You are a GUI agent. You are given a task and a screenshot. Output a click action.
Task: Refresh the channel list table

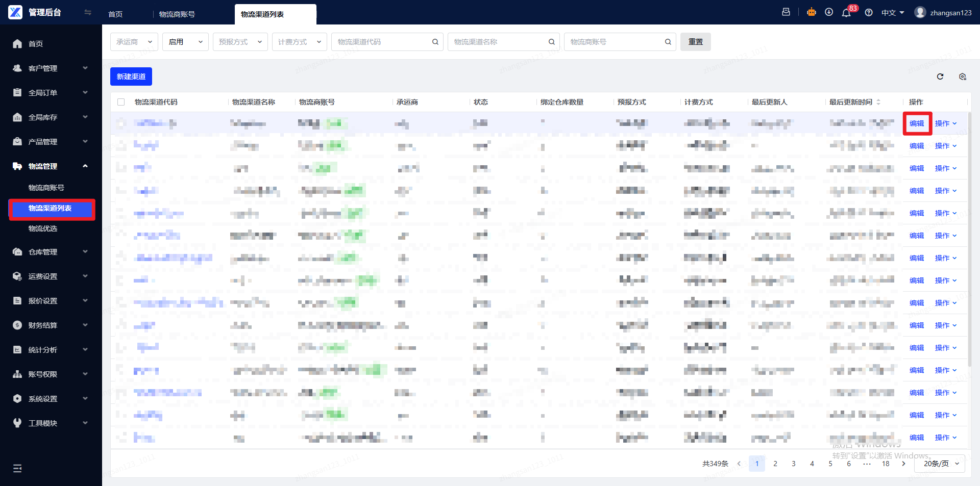(x=940, y=76)
